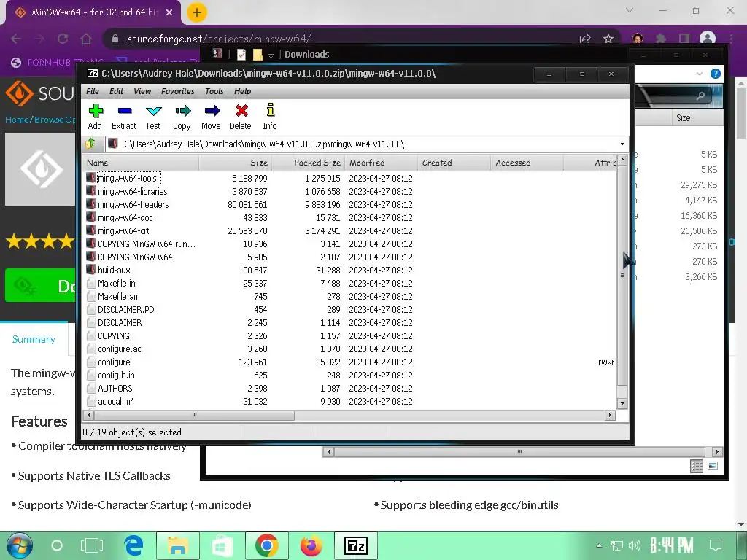Close the MinGW-w64 Chrome tab

click(169, 12)
